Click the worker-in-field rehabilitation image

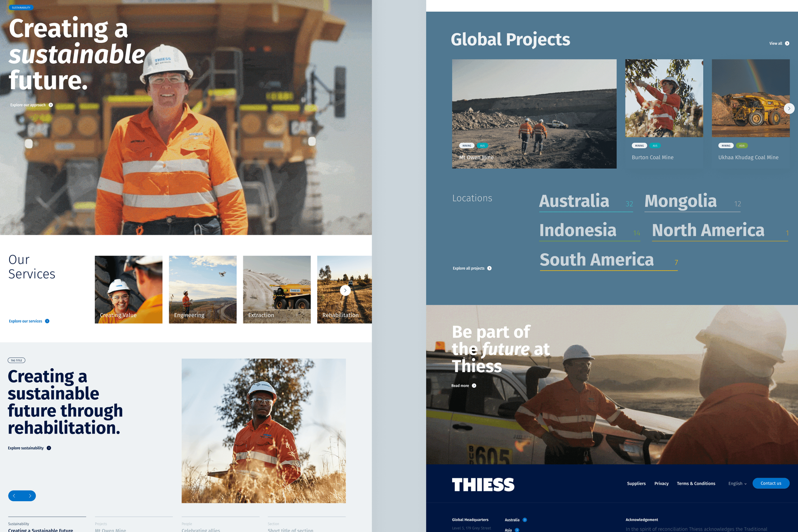coord(264,431)
